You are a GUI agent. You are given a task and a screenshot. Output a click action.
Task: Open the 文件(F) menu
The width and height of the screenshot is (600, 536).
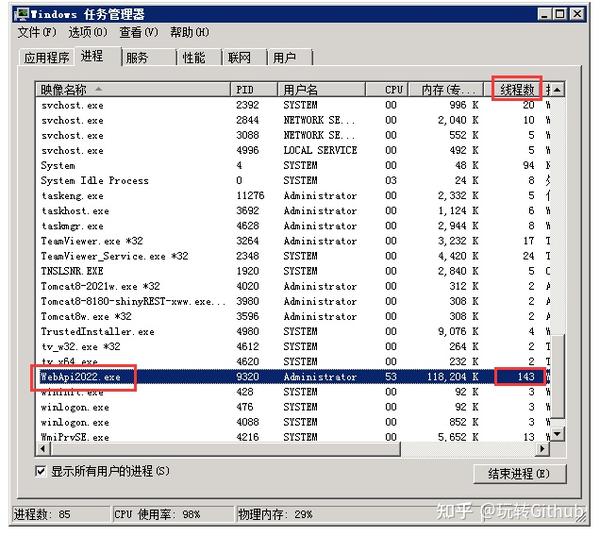[x=37, y=33]
